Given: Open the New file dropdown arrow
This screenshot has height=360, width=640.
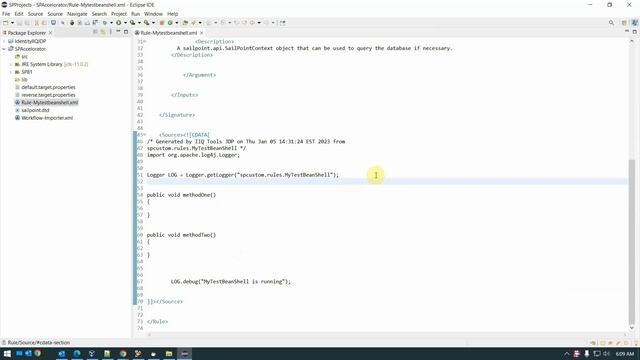Looking at the screenshot, I should (12, 23).
